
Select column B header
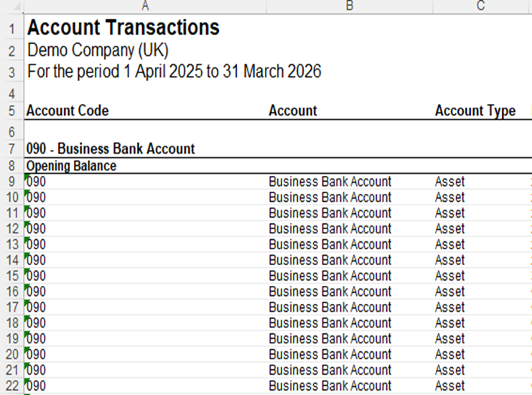pos(349,6)
